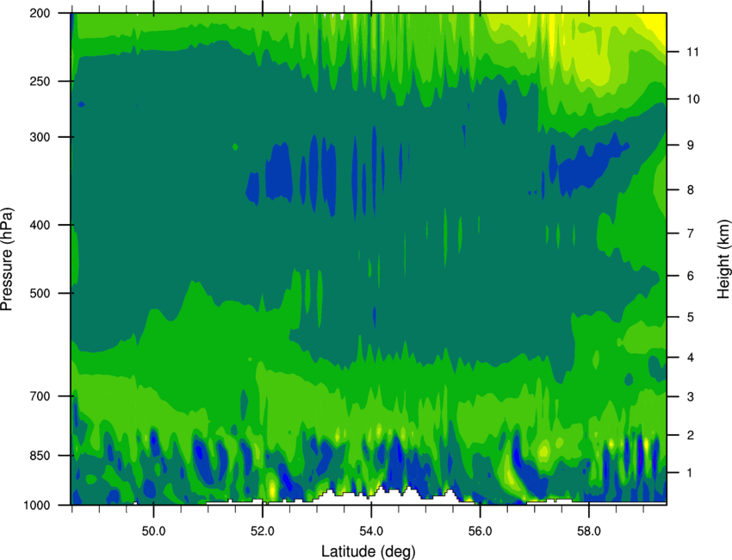Screen dimensions: 732x560
Task: Click the height tick label 8
Action: click(691, 190)
